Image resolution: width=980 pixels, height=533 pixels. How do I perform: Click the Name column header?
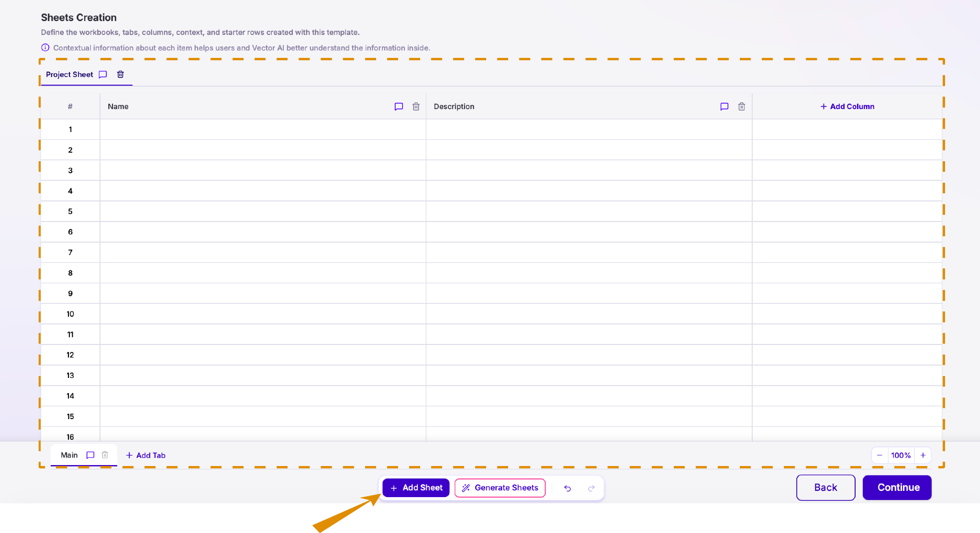(263, 107)
